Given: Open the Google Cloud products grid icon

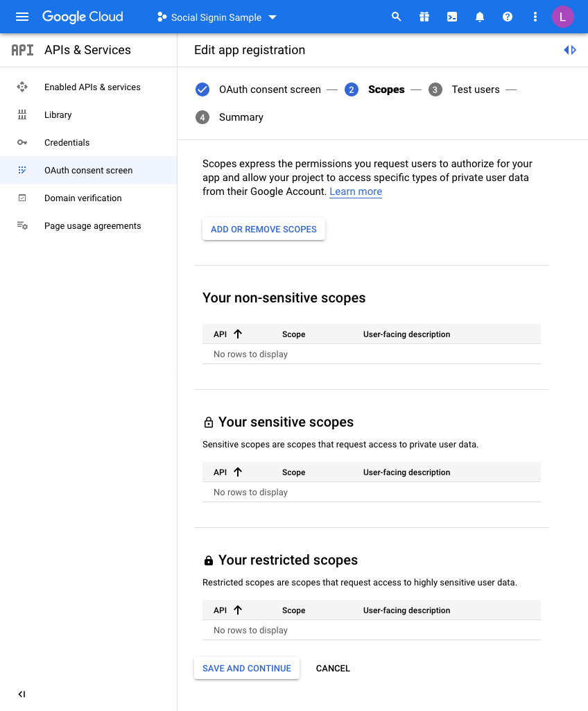Looking at the screenshot, I should 424,16.
